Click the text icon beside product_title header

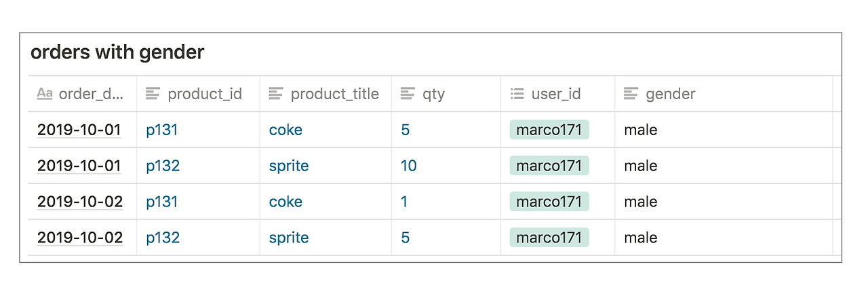[276, 94]
